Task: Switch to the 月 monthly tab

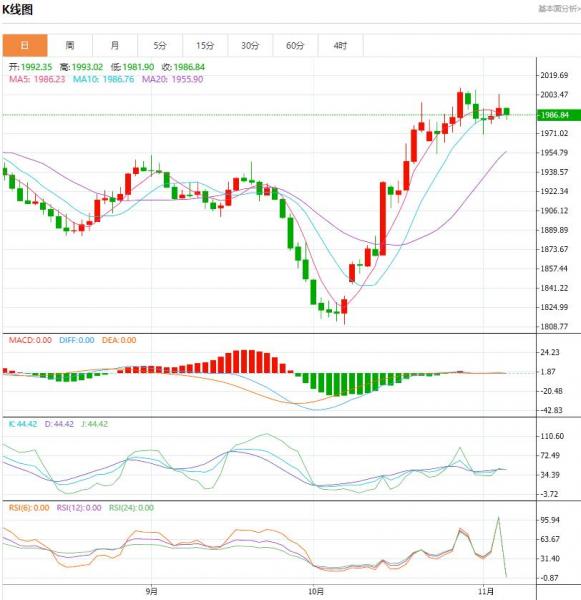Action: tap(115, 46)
